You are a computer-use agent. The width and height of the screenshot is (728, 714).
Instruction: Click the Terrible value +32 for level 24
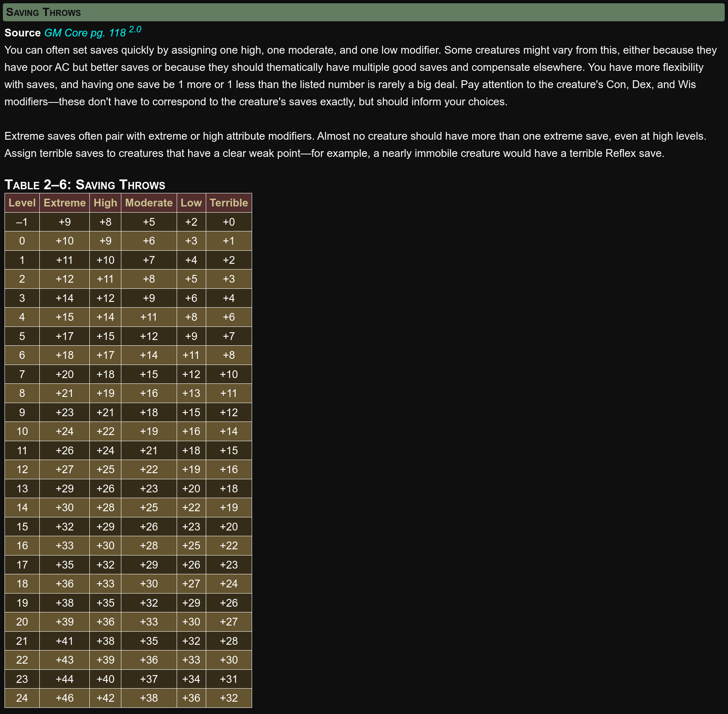229,698
